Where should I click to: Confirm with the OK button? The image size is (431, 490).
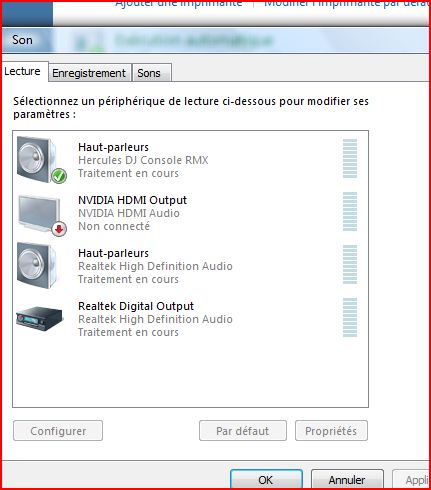(266, 479)
